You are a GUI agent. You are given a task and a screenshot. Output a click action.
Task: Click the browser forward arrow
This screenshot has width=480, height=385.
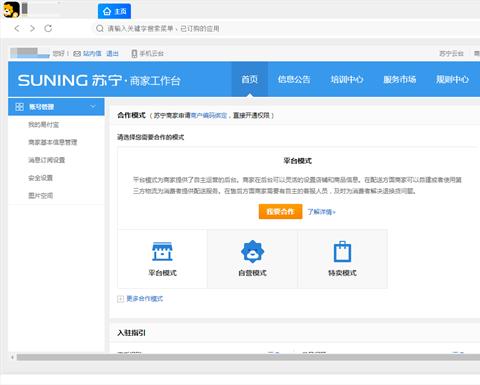pyautogui.click(x=32, y=28)
